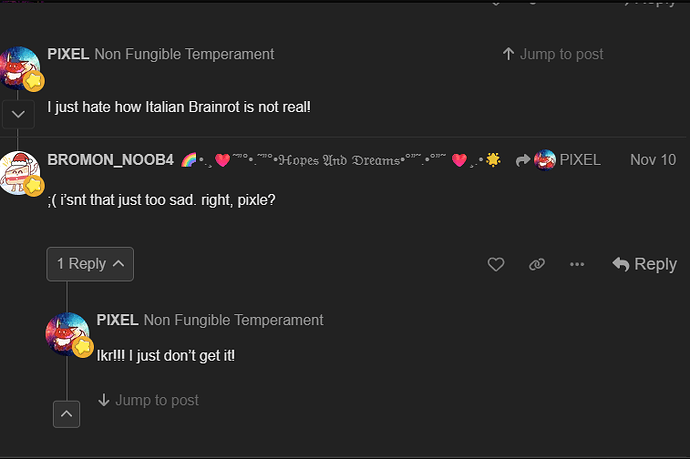Open the top PIXEL username profile link
Screen dimensions: 690x459
[x=68, y=54]
